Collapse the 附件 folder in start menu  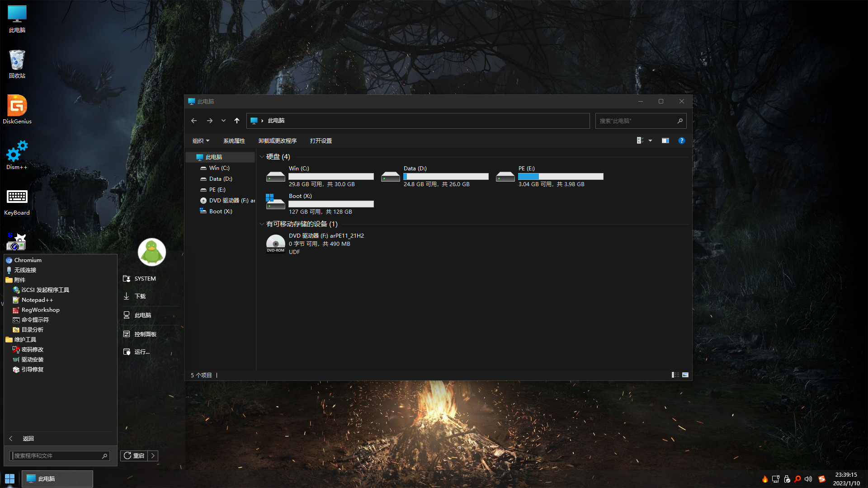pos(16,280)
